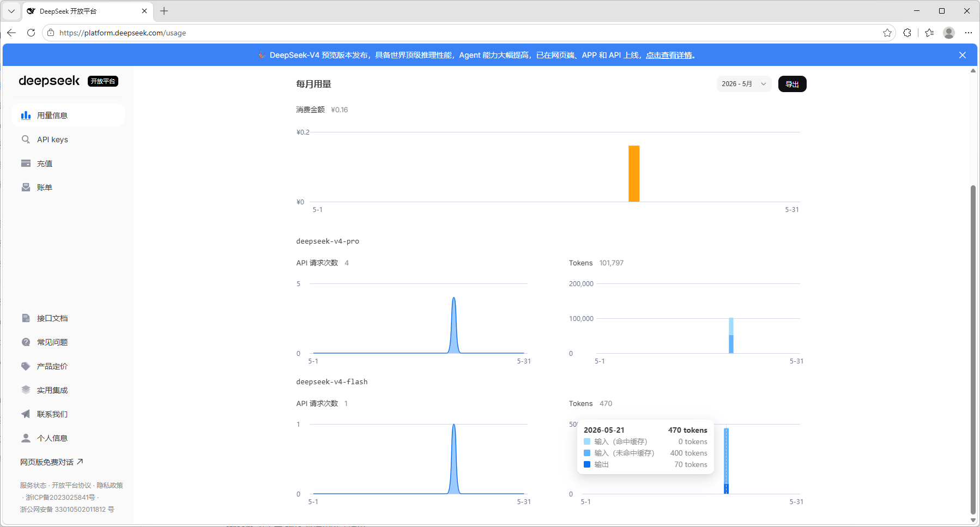Screen dimensions: 980x527
Task: Open the browser profile avatar
Action: (949, 33)
